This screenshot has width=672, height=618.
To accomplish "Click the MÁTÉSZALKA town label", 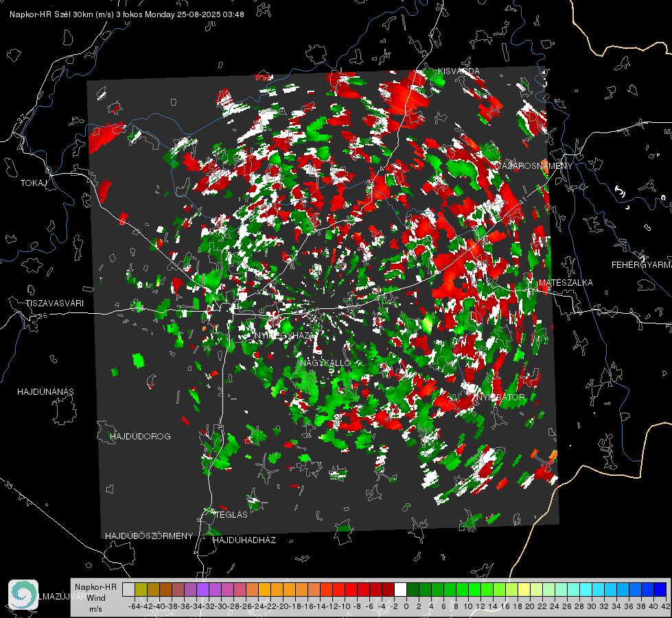I will point(566,283).
